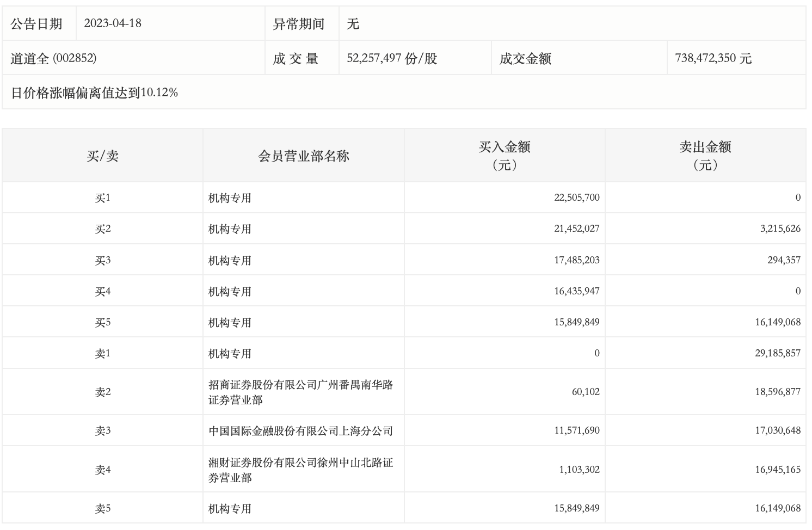
Task: Select buy amount 21,452,027
Action: coord(577,229)
